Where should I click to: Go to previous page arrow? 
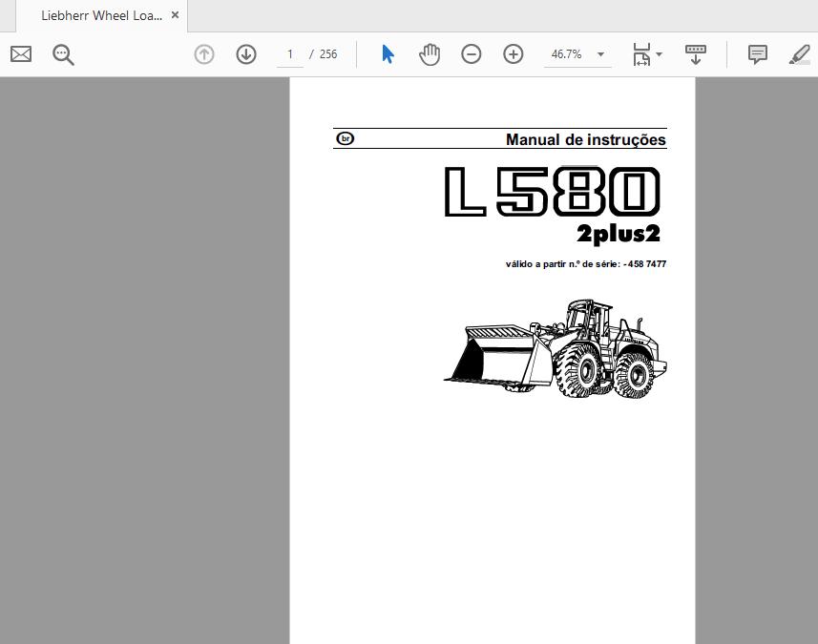tap(204, 54)
